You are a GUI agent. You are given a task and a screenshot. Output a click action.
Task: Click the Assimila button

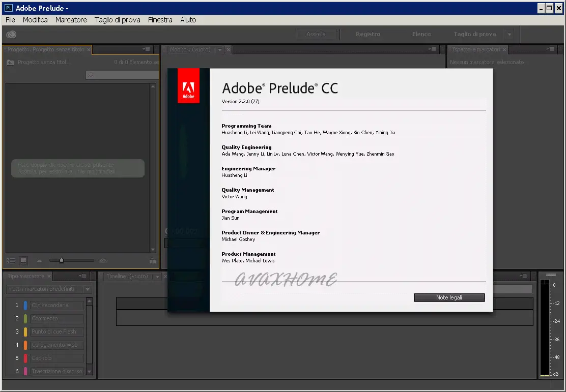tap(316, 34)
